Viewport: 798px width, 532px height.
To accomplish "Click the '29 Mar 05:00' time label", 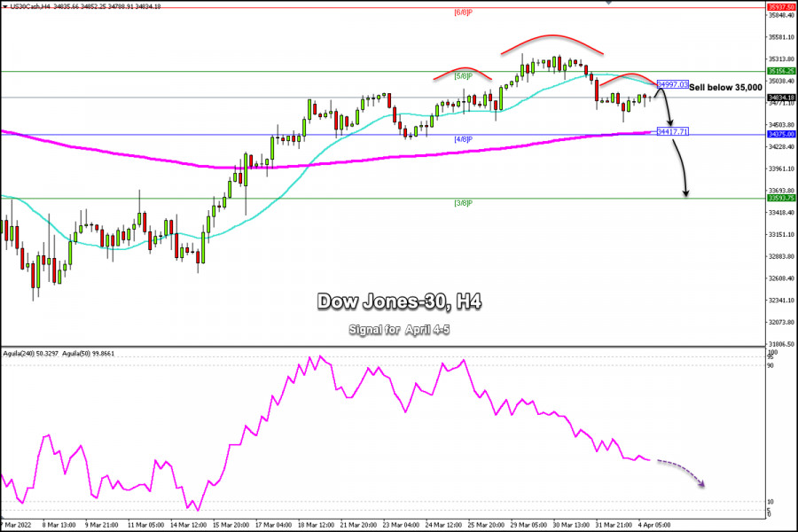I will (x=528, y=525).
